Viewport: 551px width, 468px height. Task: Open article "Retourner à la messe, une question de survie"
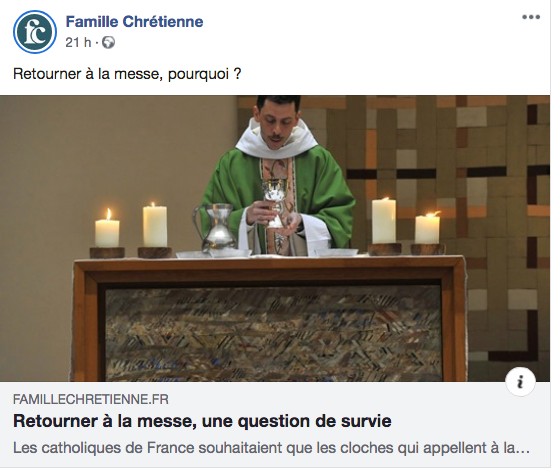202,421
